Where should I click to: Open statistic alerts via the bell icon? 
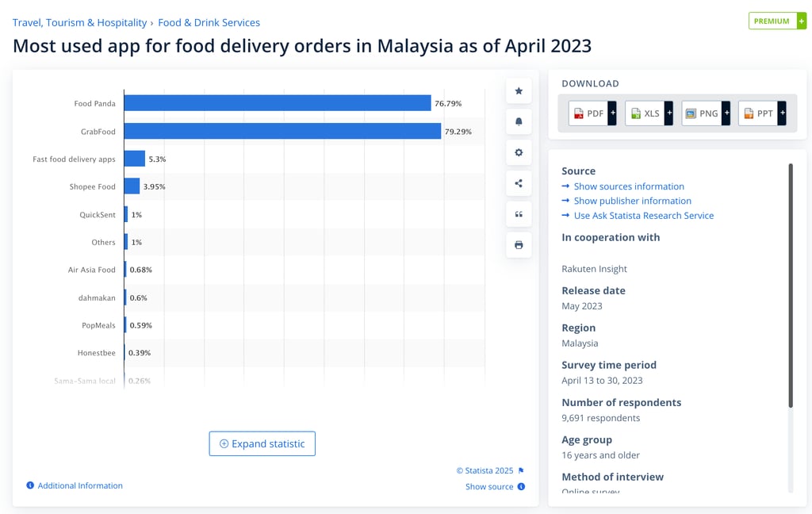(x=519, y=121)
